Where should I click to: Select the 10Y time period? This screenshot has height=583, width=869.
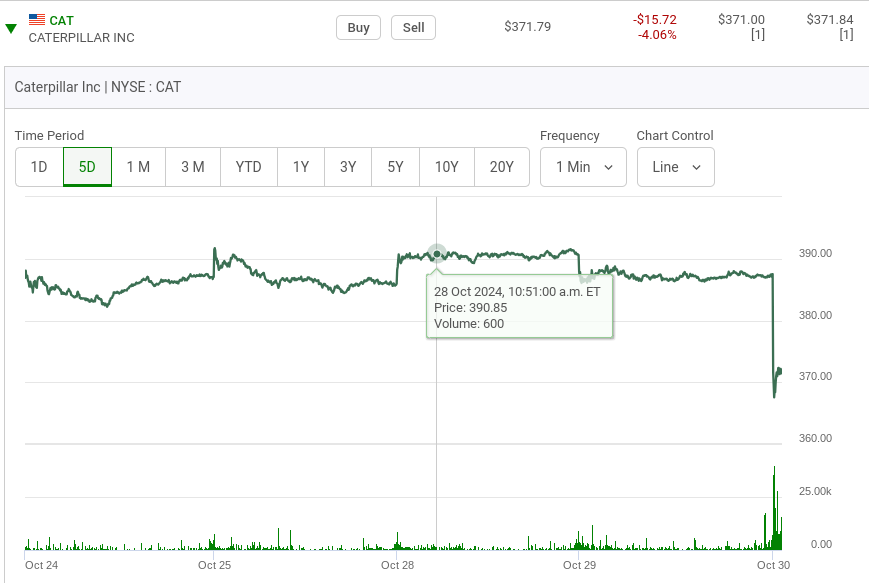447,167
